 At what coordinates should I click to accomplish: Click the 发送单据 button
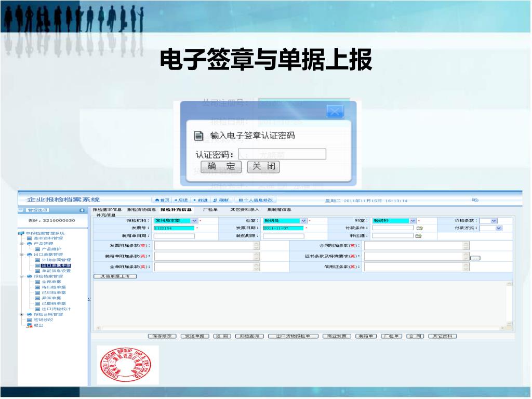point(195,336)
